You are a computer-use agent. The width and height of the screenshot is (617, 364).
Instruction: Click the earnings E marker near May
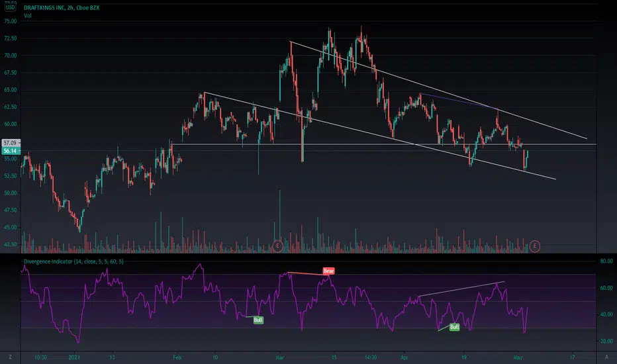point(534,246)
